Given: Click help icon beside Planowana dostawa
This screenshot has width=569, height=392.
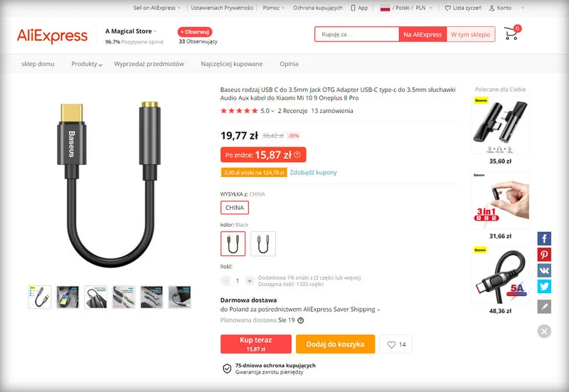Looking at the screenshot, I should pyautogui.click(x=300, y=320).
